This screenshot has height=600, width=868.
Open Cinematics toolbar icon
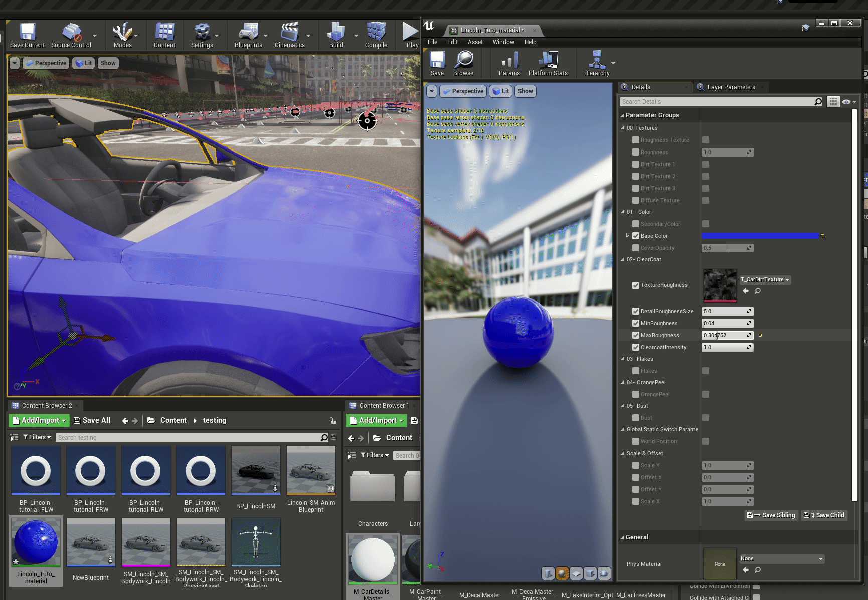point(289,35)
